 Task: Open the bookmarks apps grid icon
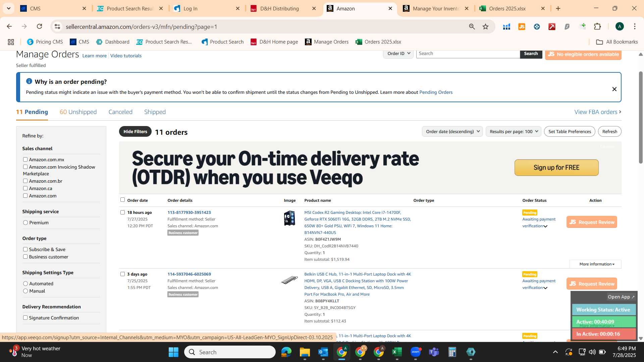pos(11,42)
